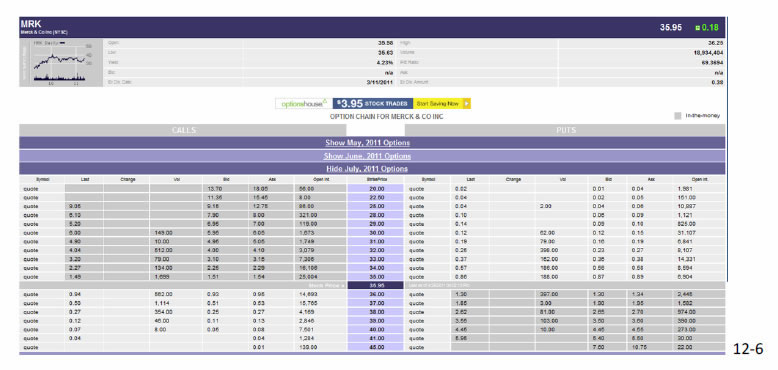This screenshot has width=778, height=370.
Task: Select the CALLS header tab
Action: click(x=183, y=130)
